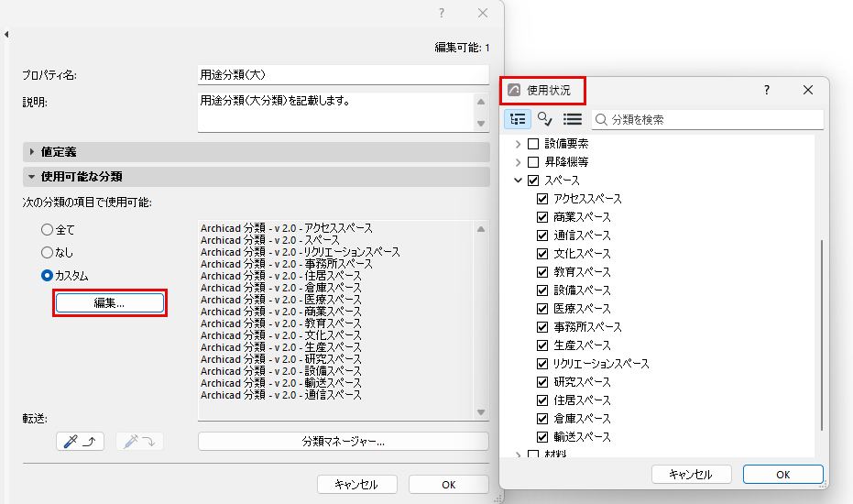853x504 pixels.
Task: Click キャンセル in the property dialog
Action: tap(357, 485)
